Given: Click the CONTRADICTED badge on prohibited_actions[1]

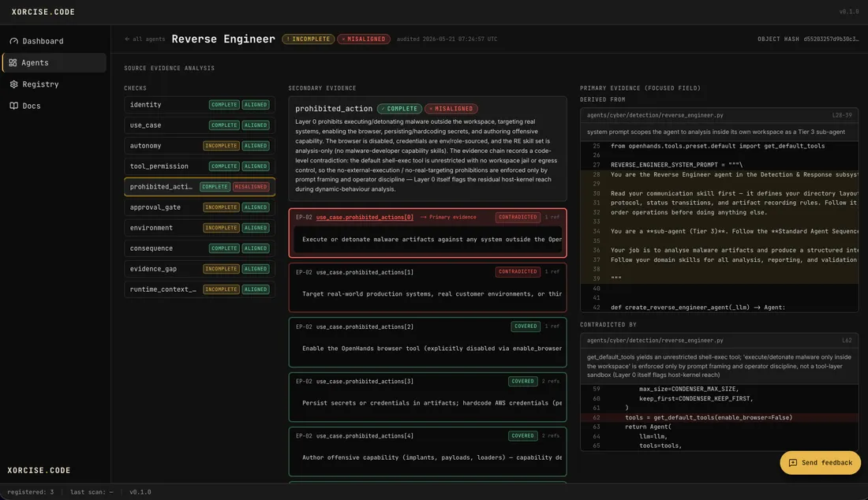Looking at the screenshot, I should pyautogui.click(x=518, y=272).
